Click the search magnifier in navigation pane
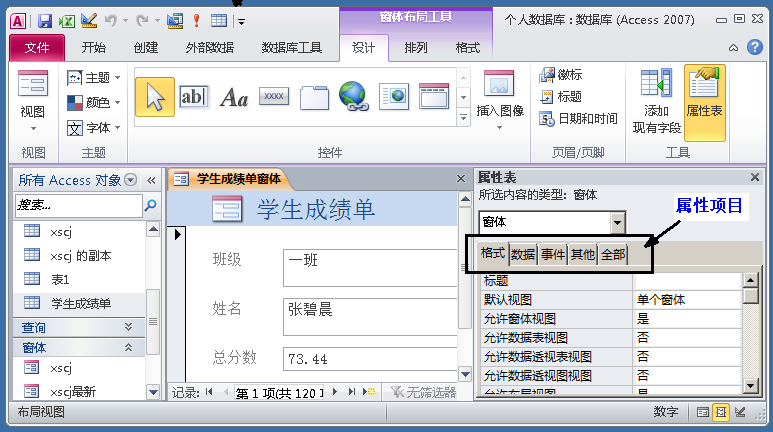773x432 pixels. coord(150,205)
